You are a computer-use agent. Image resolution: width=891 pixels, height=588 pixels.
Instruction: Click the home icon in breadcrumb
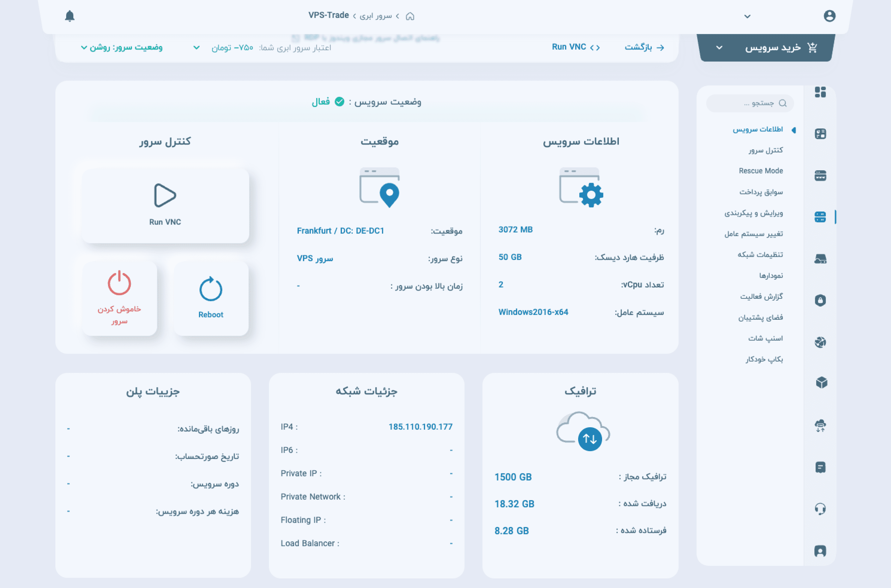click(410, 16)
